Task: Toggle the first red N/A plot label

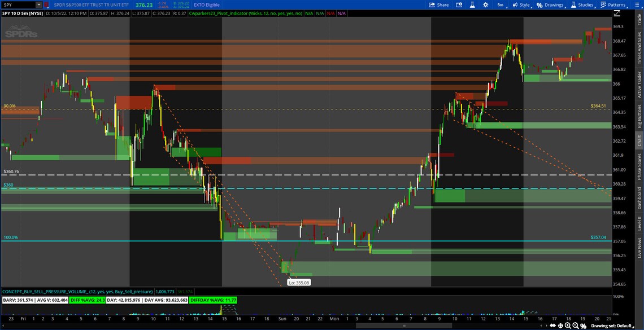Action: 332,13
